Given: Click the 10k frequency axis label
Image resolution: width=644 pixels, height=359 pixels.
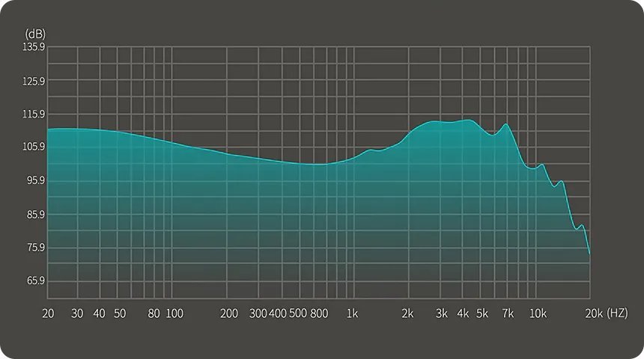Looking at the screenshot, I should 538,313.
